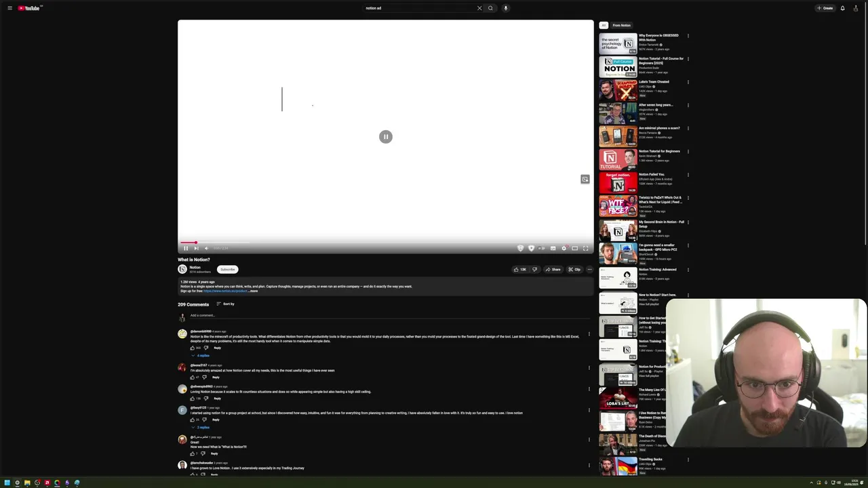Dislike the video
868x488 pixels.
coord(534,269)
